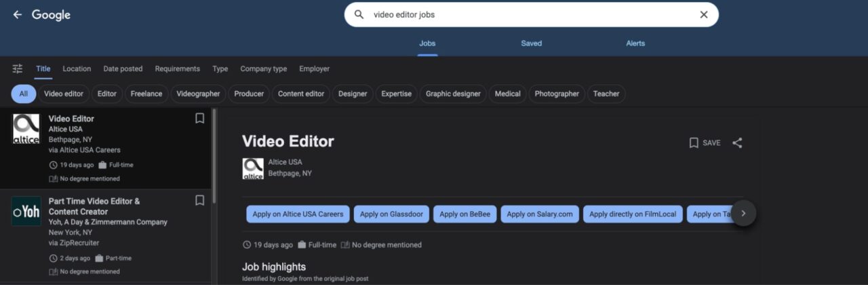Click the Altice logo in job list
This screenshot has height=285, width=868.
click(26, 128)
